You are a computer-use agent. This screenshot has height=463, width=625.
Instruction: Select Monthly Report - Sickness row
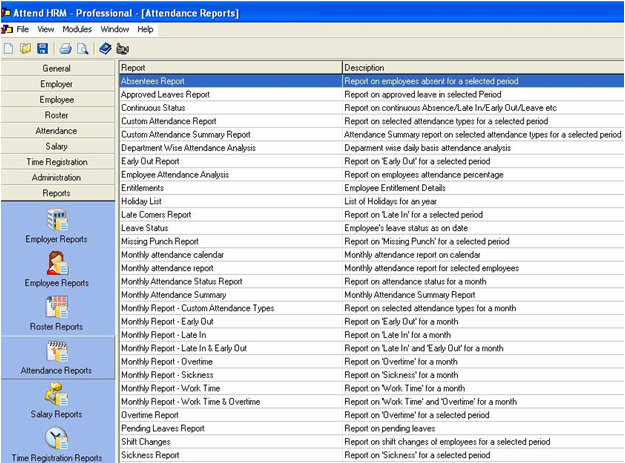point(371,375)
